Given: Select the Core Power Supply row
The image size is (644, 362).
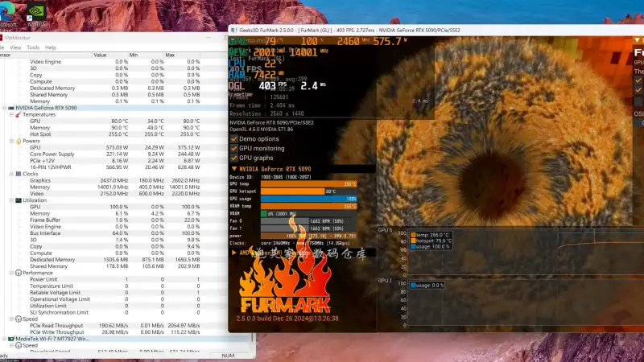Looking at the screenshot, I should [115, 154].
